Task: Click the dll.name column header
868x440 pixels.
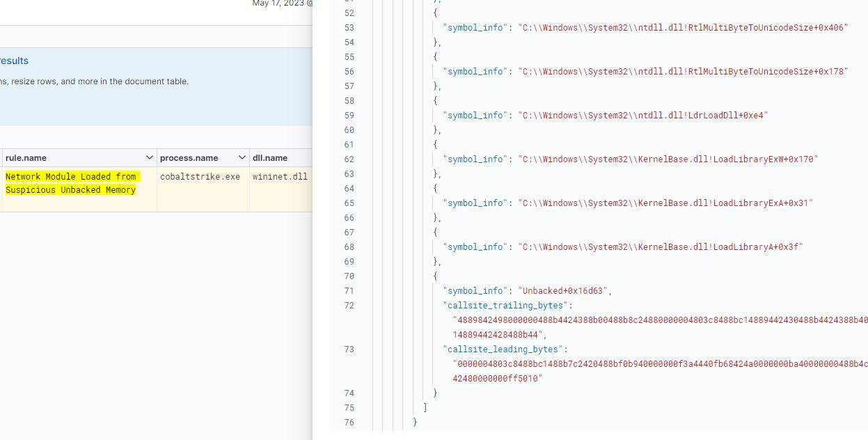Action: tap(270, 158)
